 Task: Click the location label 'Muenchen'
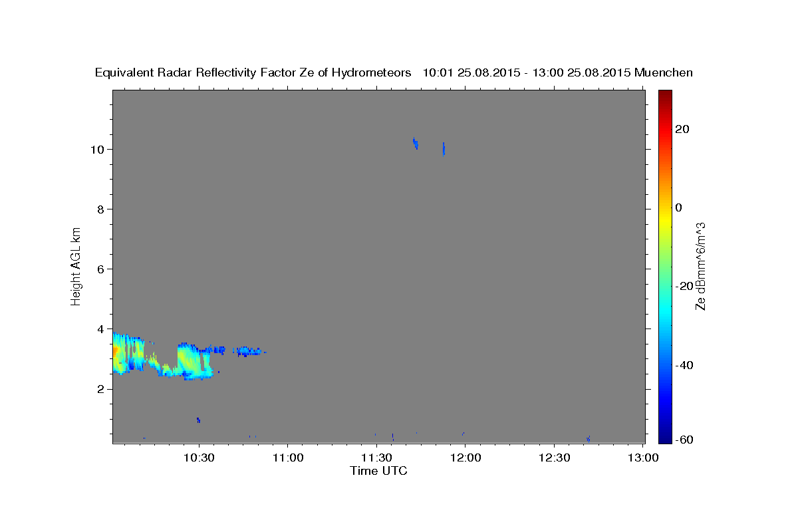pyautogui.click(x=664, y=72)
